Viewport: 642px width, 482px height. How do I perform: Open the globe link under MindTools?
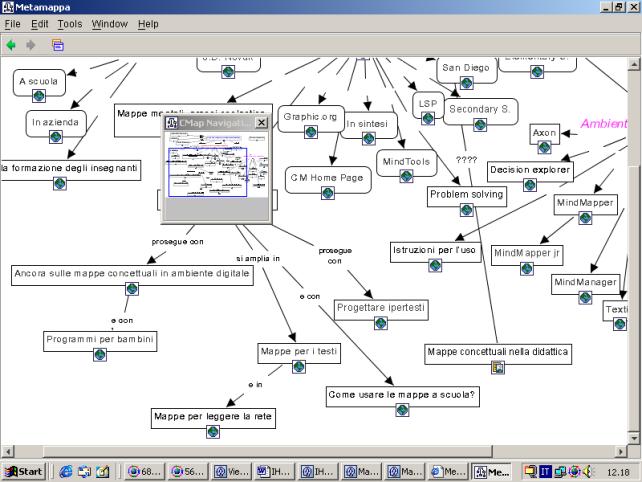point(406,177)
